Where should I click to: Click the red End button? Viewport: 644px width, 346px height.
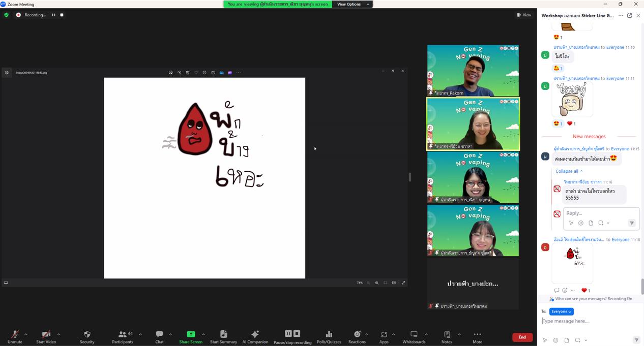(522, 337)
